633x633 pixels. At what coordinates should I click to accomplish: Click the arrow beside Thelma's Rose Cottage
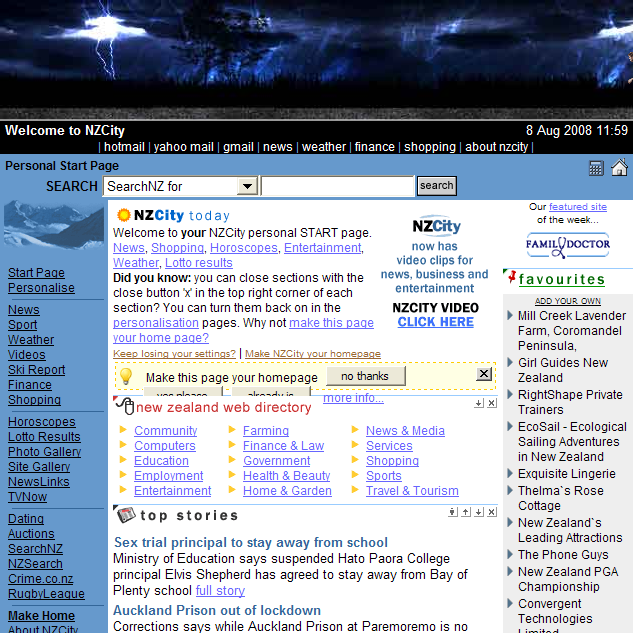pos(510,490)
